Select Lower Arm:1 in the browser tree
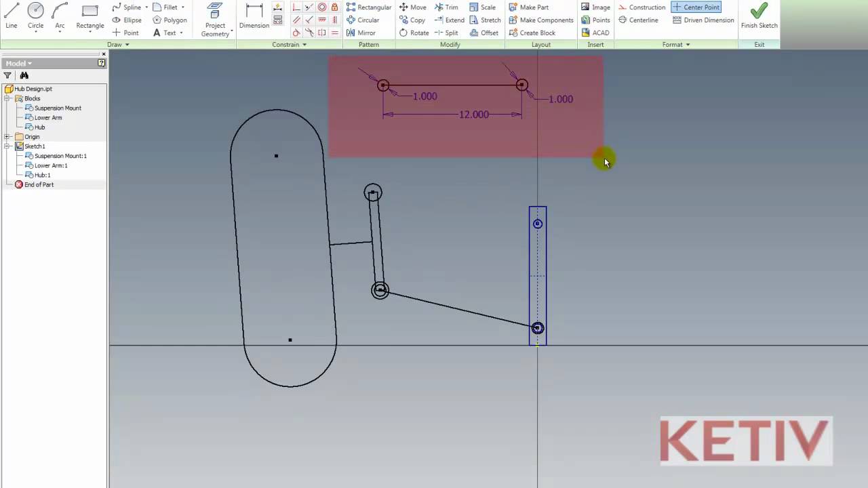Viewport: 868px width, 488px height. coord(51,165)
